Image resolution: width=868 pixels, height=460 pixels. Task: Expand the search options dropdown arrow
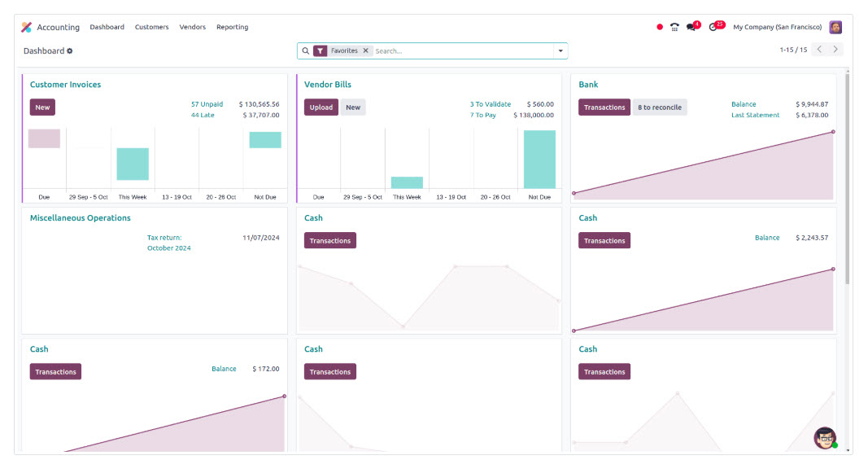pyautogui.click(x=560, y=50)
